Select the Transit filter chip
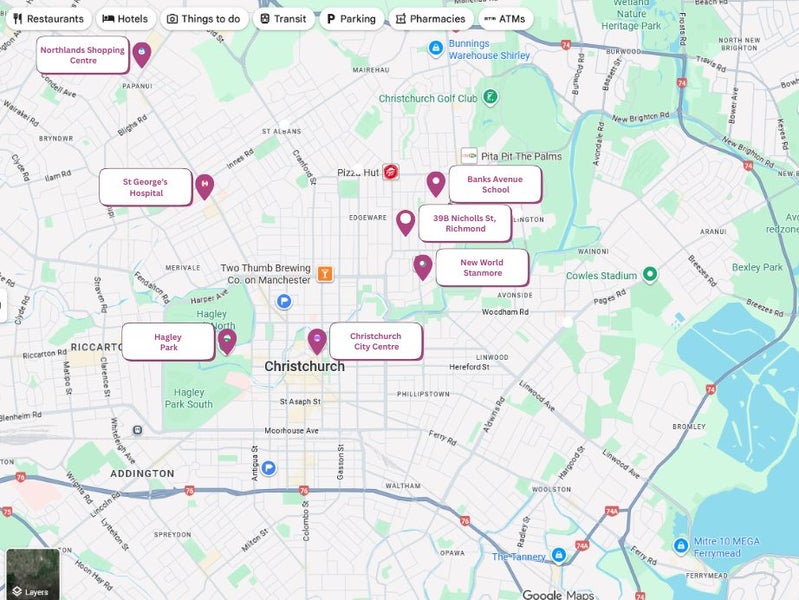Viewport: 799px width, 600px height. tap(282, 19)
